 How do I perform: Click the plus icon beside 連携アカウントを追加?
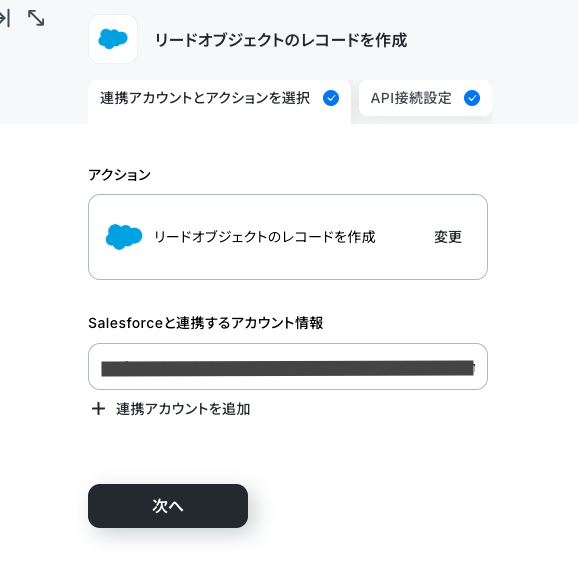click(x=98, y=409)
